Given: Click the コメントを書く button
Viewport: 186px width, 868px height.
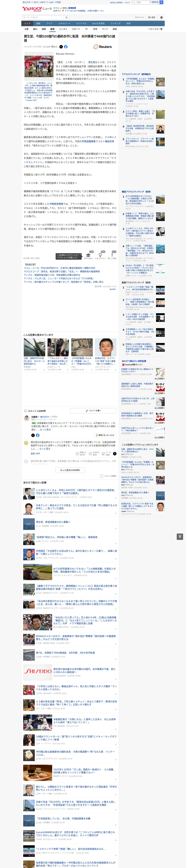Looking at the screenshot, I should pyautogui.click(x=93, y=411).
